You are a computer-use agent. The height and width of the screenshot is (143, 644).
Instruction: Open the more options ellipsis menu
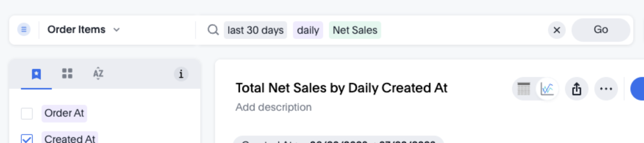[x=606, y=89]
